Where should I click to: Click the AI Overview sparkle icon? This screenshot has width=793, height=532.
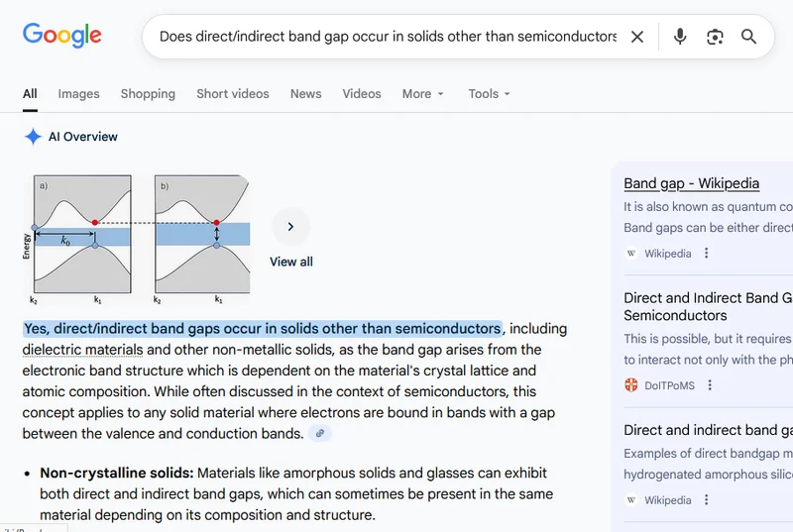tap(33, 137)
